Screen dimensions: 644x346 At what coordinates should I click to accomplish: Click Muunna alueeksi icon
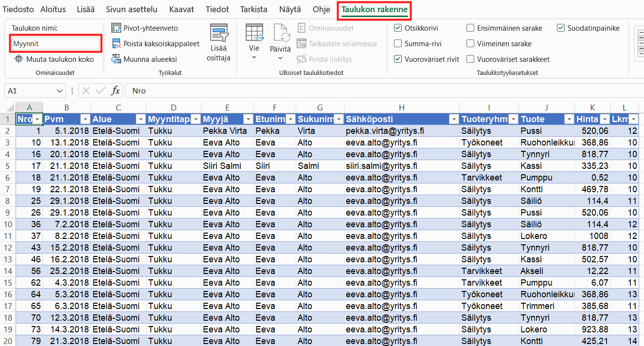pyautogui.click(x=116, y=59)
